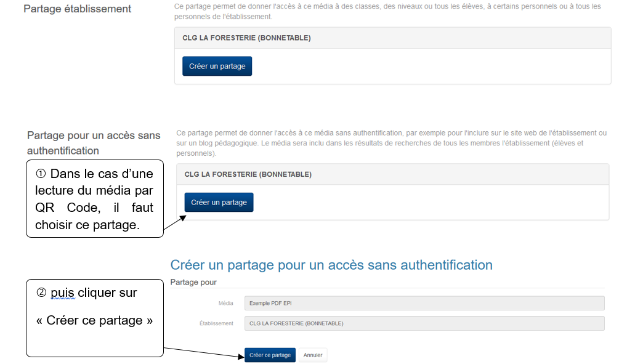Select CLG LA FORESTERIE header in sans authentification panel

coord(248,174)
